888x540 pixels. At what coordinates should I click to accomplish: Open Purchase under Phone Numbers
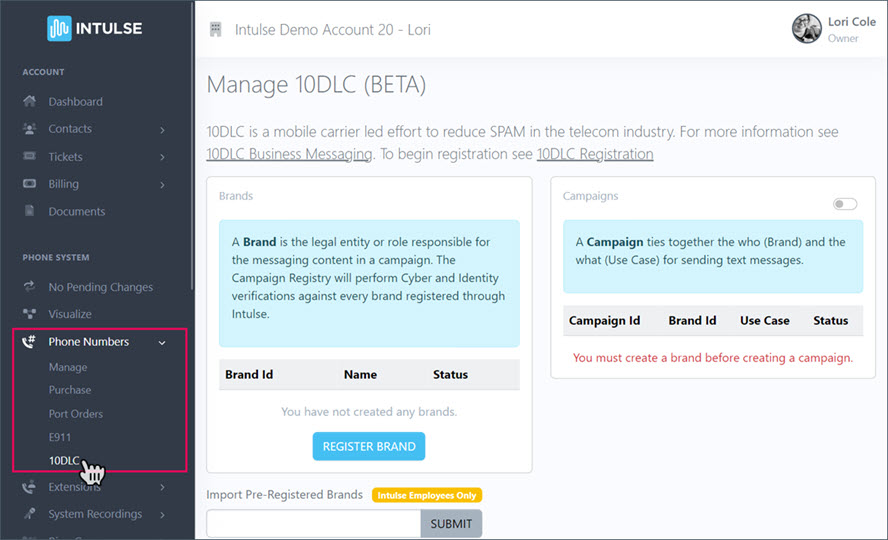(70, 390)
